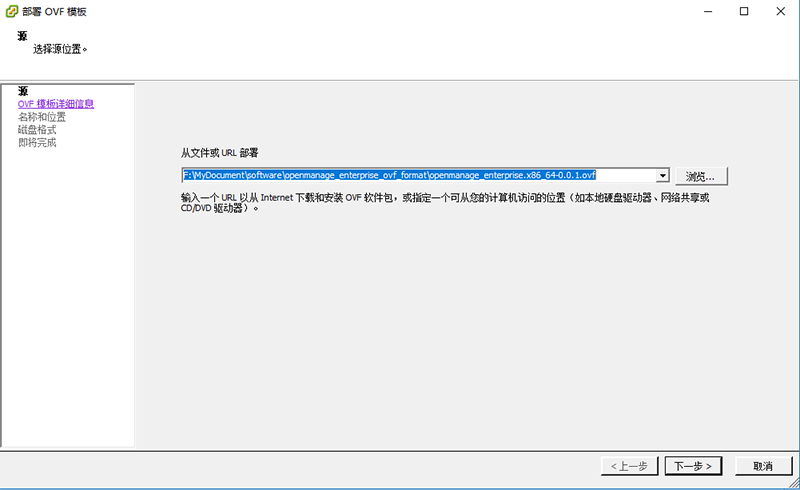Click the 选择源位置 heading text
Image resolution: width=800 pixels, height=490 pixels.
pos(60,49)
